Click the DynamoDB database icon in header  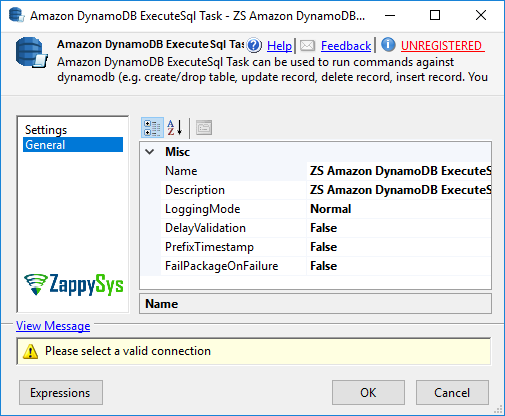31,53
